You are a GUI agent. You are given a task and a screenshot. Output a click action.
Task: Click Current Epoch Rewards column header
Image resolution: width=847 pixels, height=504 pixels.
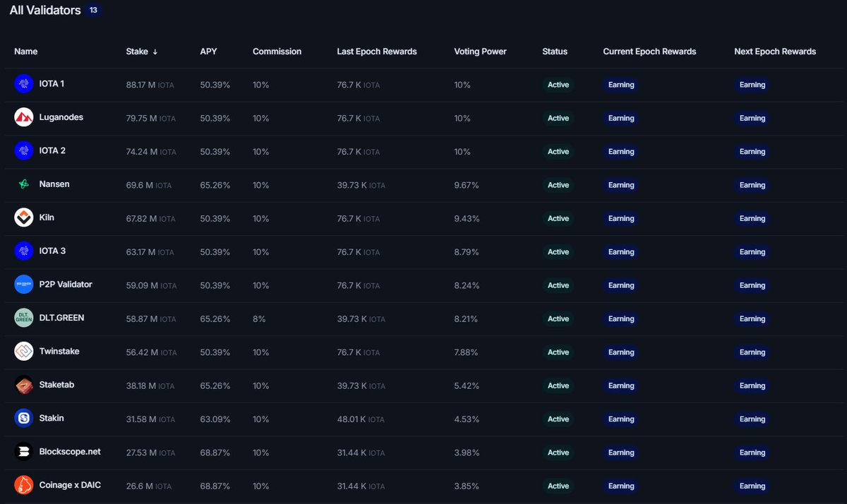click(649, 52)
